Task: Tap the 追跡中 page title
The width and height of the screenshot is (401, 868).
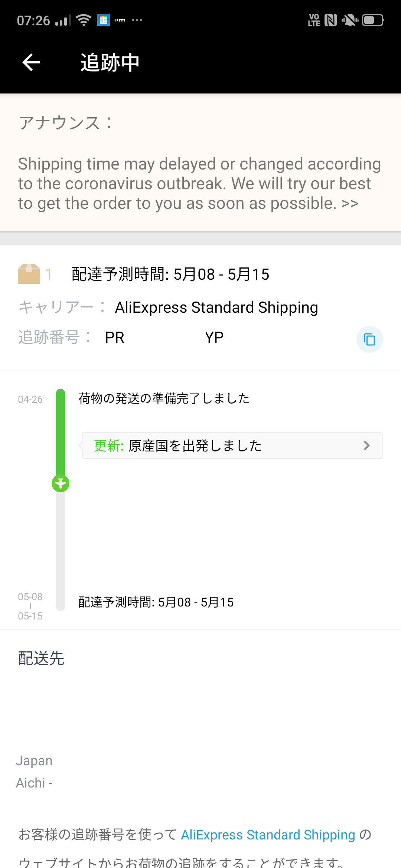Action: (x=110, y=62)
